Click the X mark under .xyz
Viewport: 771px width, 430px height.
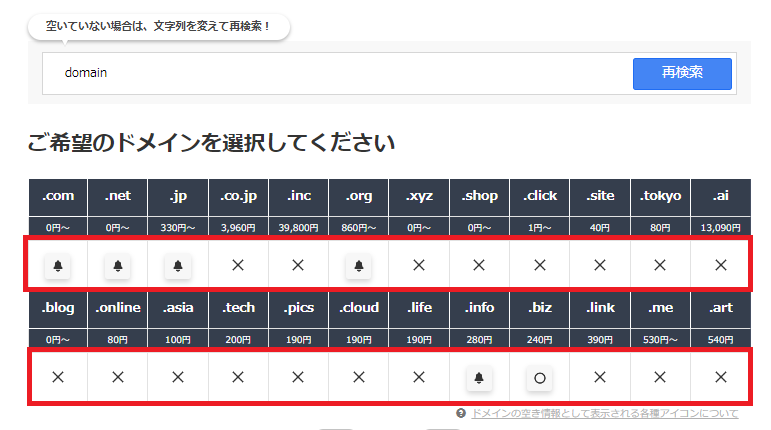pyautogui.click(x=419, y=265)
